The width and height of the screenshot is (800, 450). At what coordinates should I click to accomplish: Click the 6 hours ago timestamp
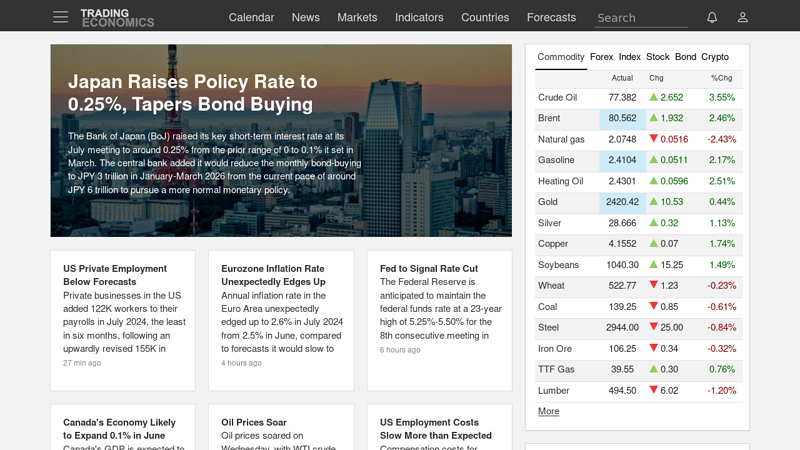tap(399, 350)
